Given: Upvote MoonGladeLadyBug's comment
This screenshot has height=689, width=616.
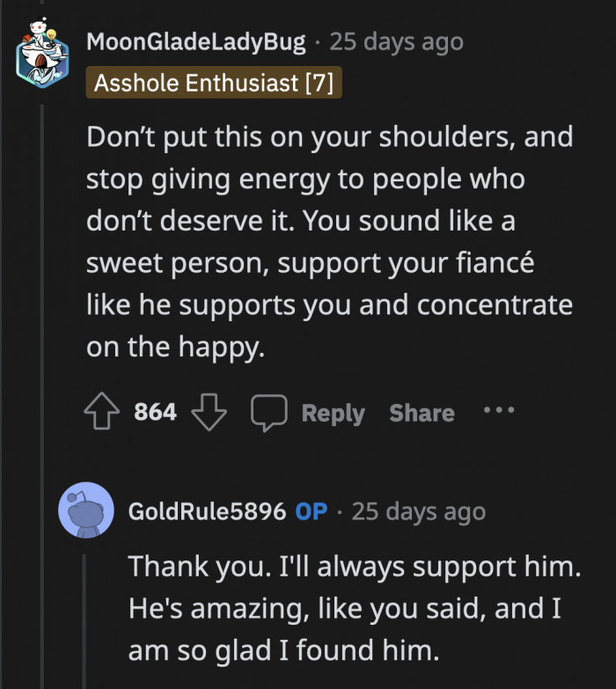Looking at the screenshot, I should point(104,413).
